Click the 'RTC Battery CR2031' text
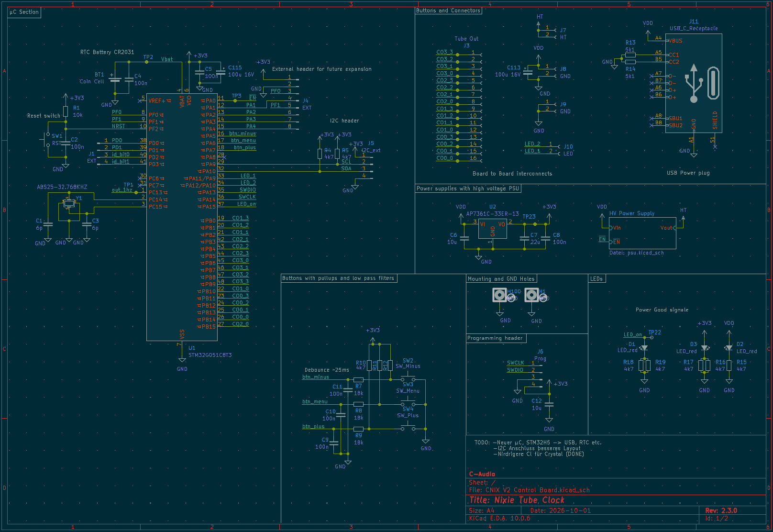Viewport: 773px width, 532px height. (x=107, y=52)
